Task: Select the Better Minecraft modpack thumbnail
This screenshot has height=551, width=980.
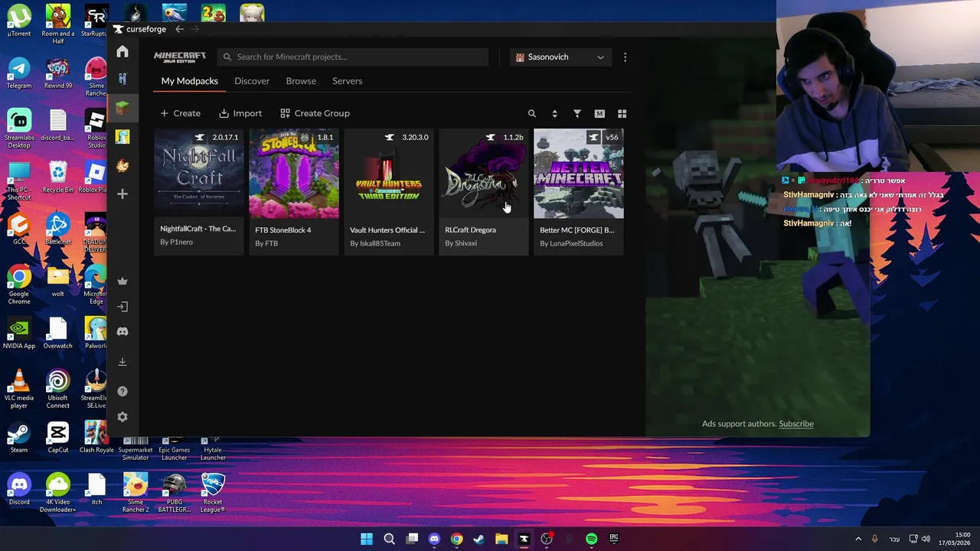Action: [579, 174]
